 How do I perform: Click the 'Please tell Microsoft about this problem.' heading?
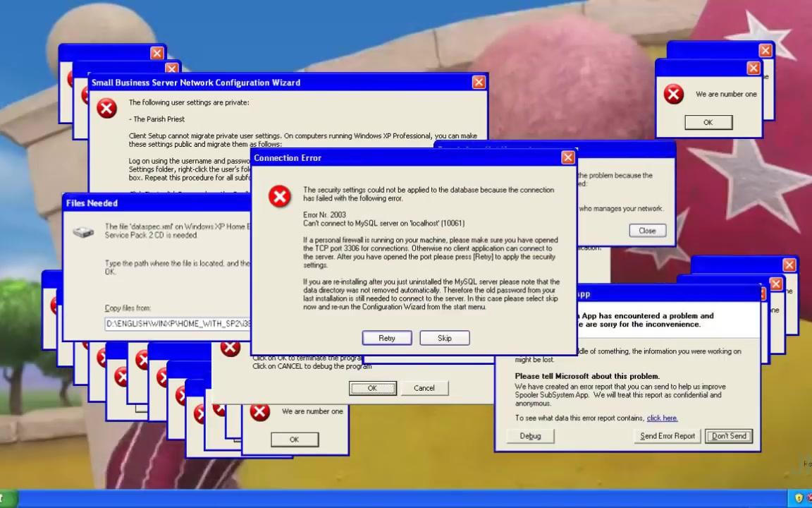[x=587, y=376]
